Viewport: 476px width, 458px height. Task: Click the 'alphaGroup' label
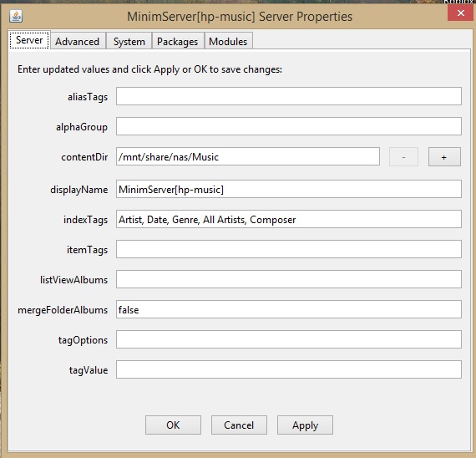[x=82, y=127]
